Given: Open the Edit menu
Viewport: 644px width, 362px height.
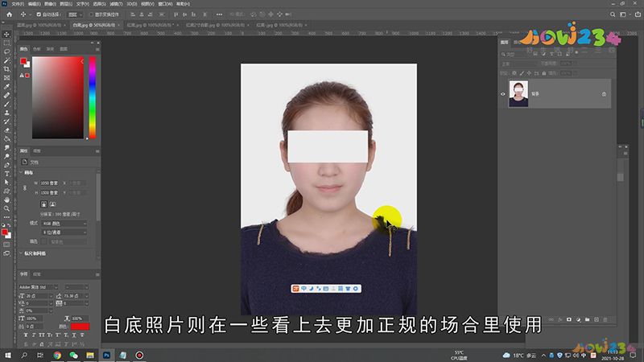Looking at the screenshot, I should coord(34,4).
